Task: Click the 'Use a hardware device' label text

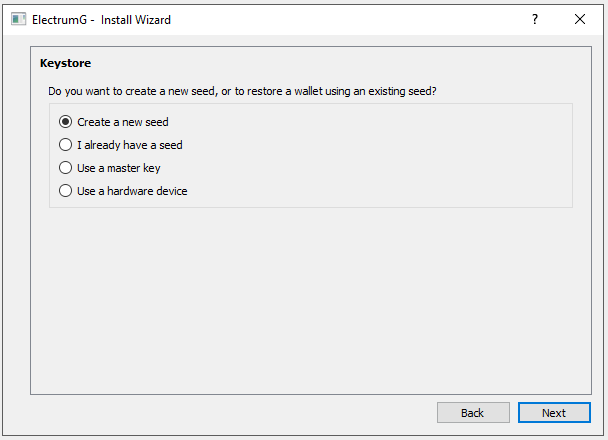Action: [132, 191]
